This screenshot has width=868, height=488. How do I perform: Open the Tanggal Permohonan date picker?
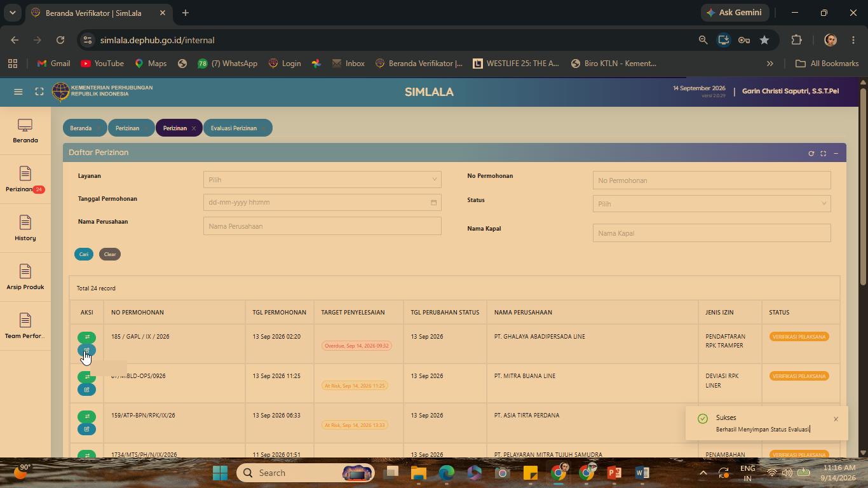tap(322, 202)
